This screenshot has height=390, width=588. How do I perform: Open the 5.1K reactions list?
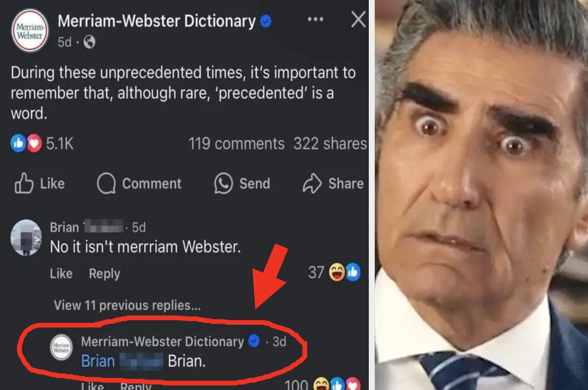click(x=42, y=144)
